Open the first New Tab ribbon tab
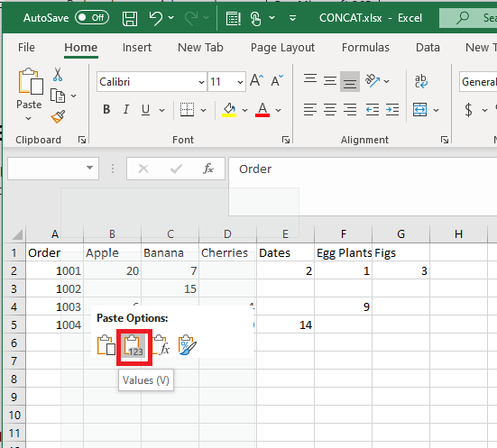The image size is (497, 448). pyautogui.click(x=200, y=48)
